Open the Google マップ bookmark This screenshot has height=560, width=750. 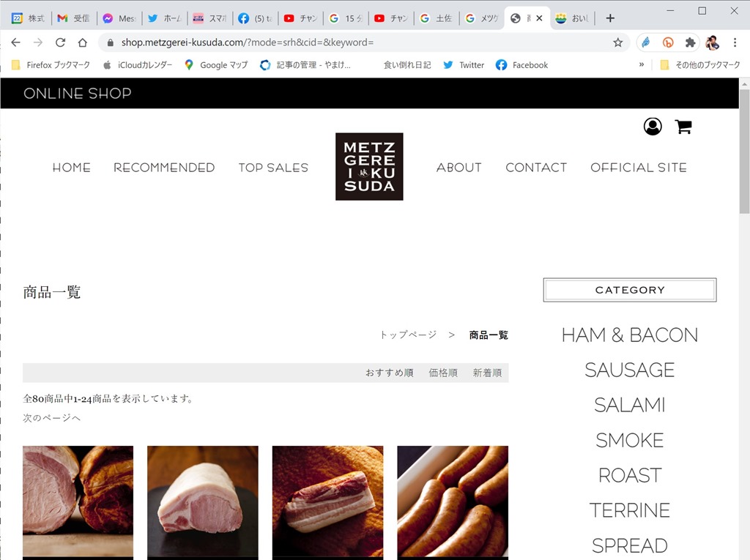[216, 65]
